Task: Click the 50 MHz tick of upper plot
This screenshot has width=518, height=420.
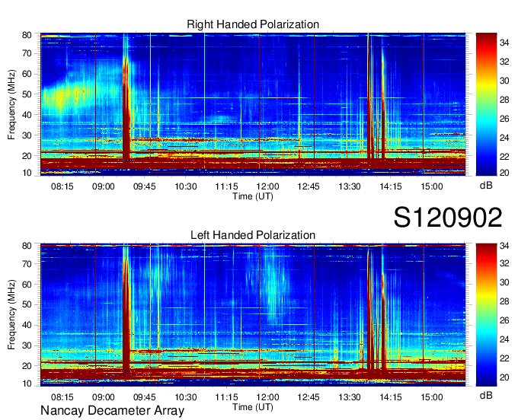Action: [x=27, y=94]
